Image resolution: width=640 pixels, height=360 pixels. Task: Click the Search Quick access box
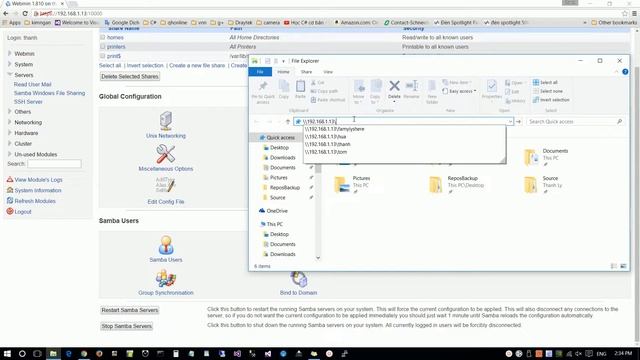coord(575,122)
